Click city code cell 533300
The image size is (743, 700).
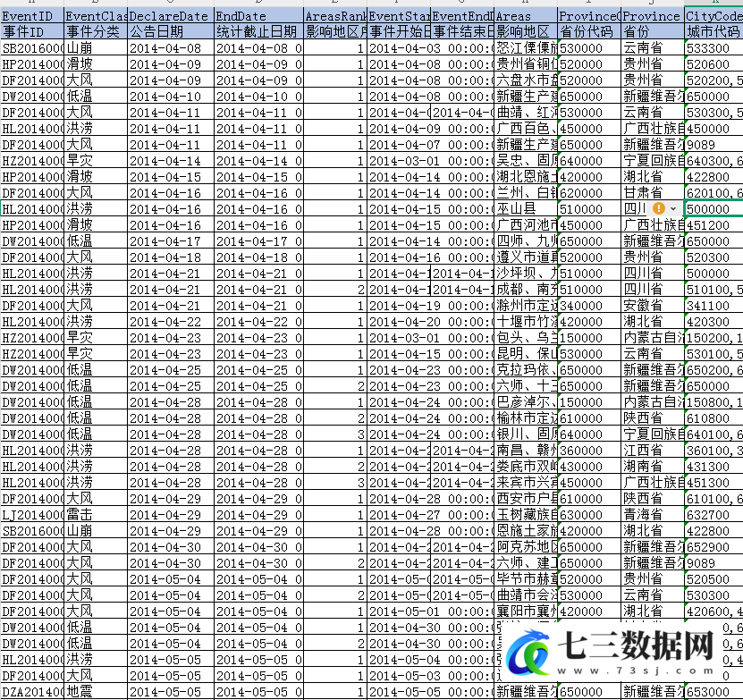click(x=713, y=48)
